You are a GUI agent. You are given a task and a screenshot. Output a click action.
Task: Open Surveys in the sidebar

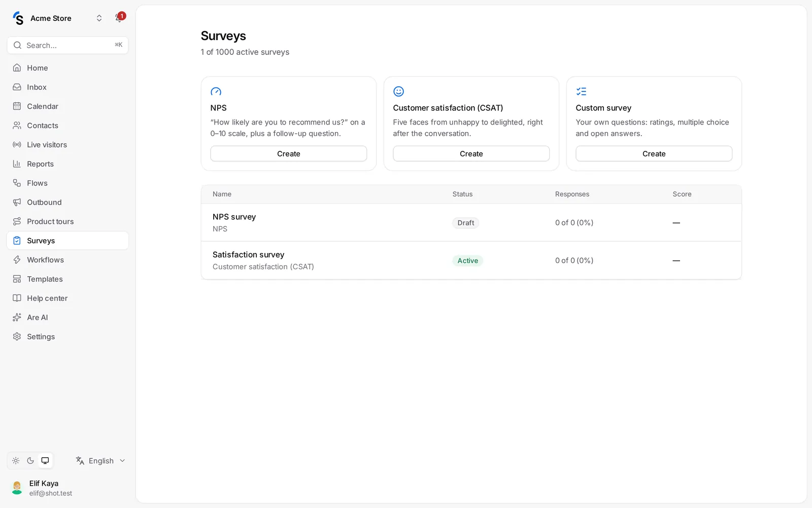pyautogui.click(x=67, y=241)
